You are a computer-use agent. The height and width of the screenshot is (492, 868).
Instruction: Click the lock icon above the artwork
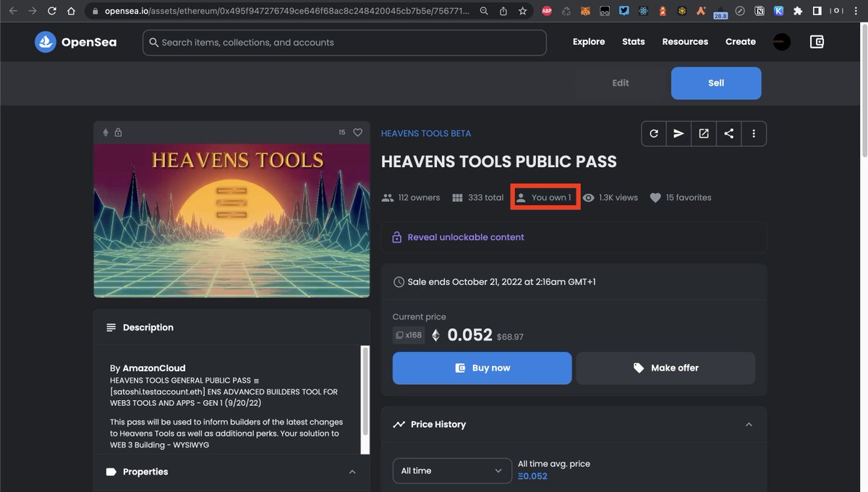[x=118, y=132]
